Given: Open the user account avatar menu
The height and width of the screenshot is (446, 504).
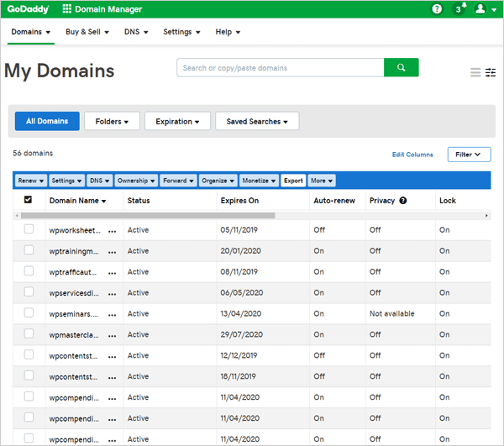Looking at the screenshot, I should point(480,8).
